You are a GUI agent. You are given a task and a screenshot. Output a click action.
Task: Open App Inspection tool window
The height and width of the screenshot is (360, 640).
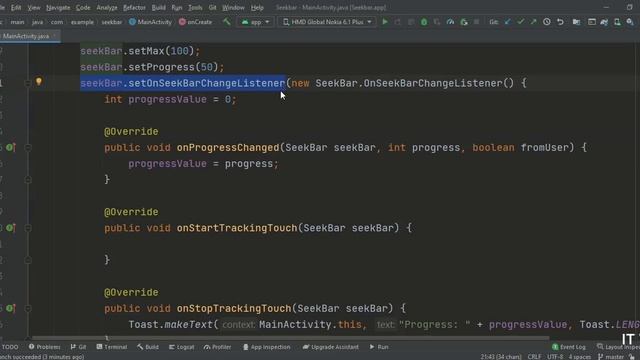point(266,347)
